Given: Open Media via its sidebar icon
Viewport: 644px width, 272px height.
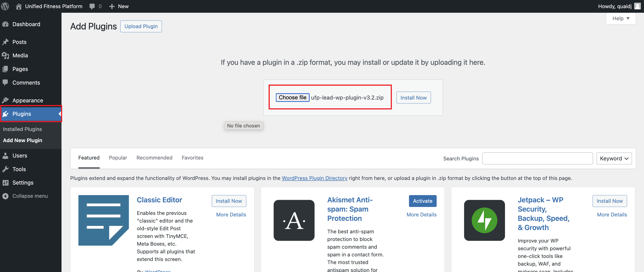Looking at the screenshot, I should tap(5, 56).
